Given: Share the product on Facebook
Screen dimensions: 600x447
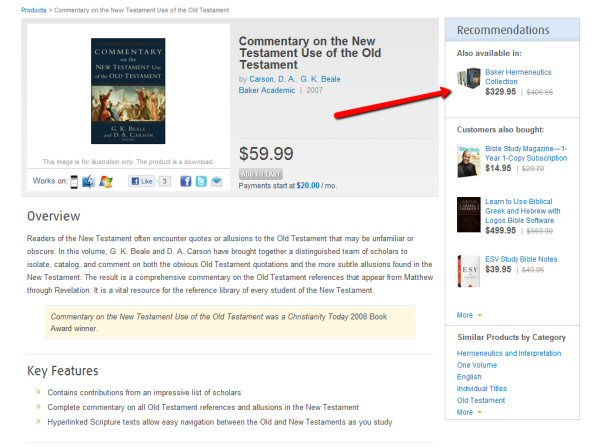Looking at the screenshot, I should [x=186, y=181].
